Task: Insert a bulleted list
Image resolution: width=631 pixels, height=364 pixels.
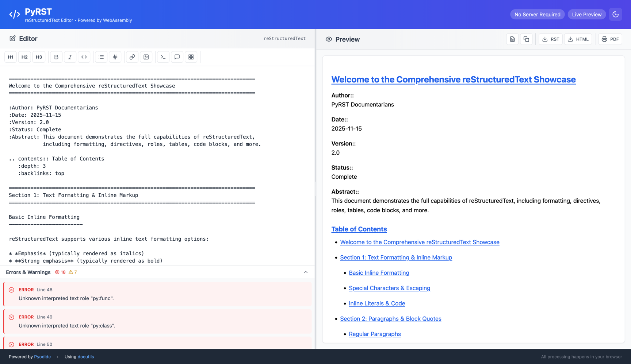Action: (101, 57)
